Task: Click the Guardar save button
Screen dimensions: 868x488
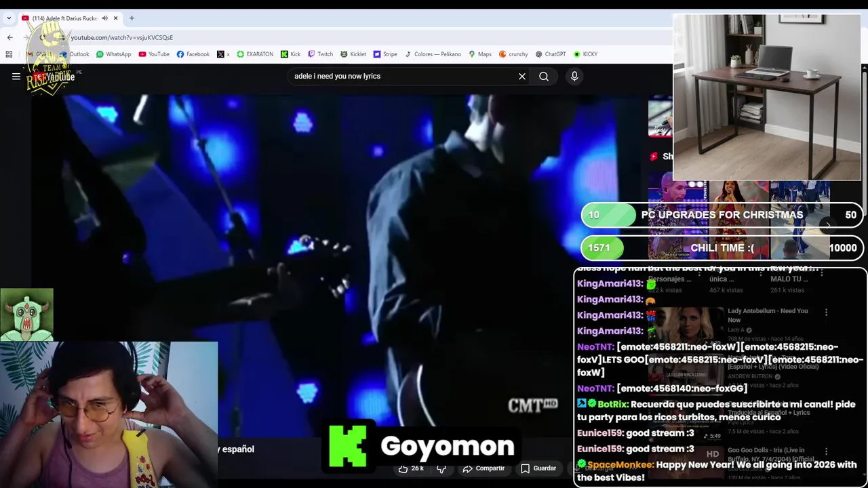Action: [x=538, y=468]
